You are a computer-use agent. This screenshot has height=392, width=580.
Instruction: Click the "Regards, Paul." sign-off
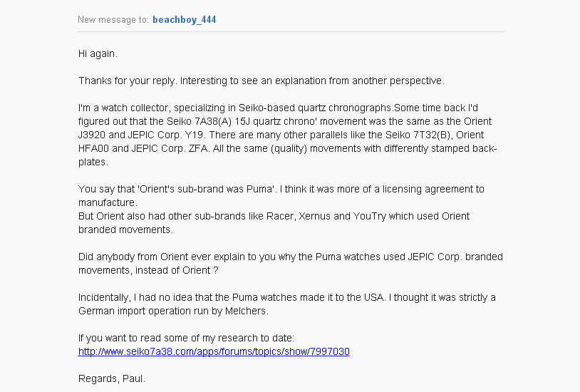[112, 379]
